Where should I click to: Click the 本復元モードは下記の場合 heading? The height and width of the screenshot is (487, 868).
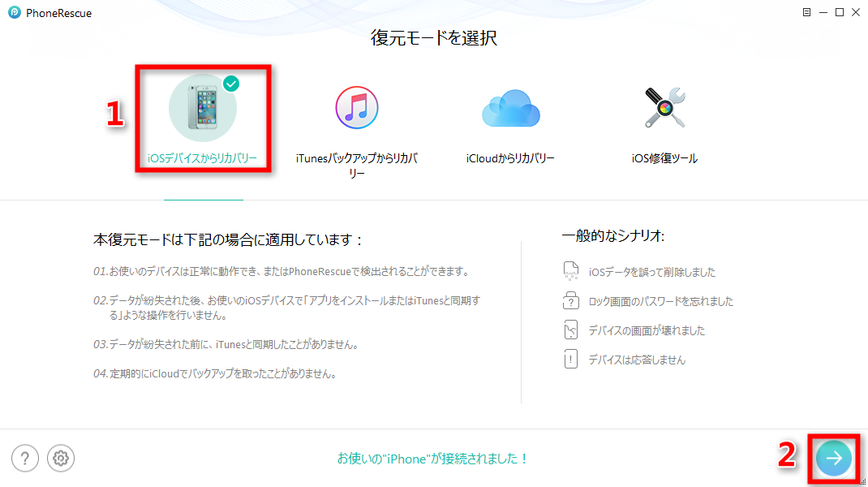click(x=227, y=240)
